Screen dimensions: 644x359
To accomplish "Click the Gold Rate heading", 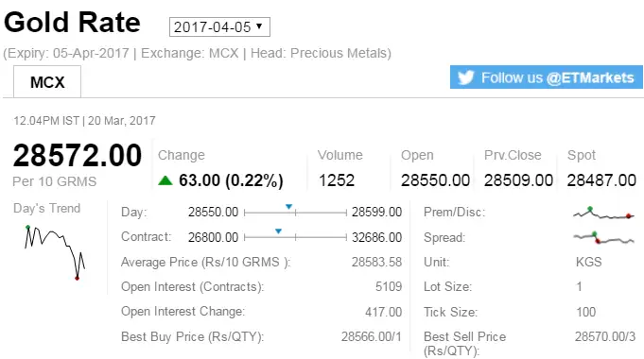I will pos(72,22).
